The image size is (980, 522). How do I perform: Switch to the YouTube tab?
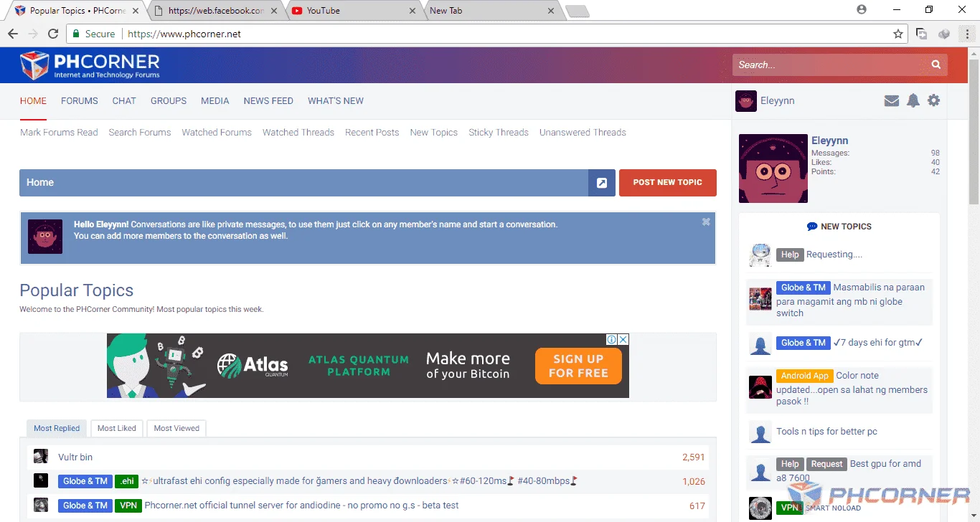pyautogui.click(x=353, y=11)
